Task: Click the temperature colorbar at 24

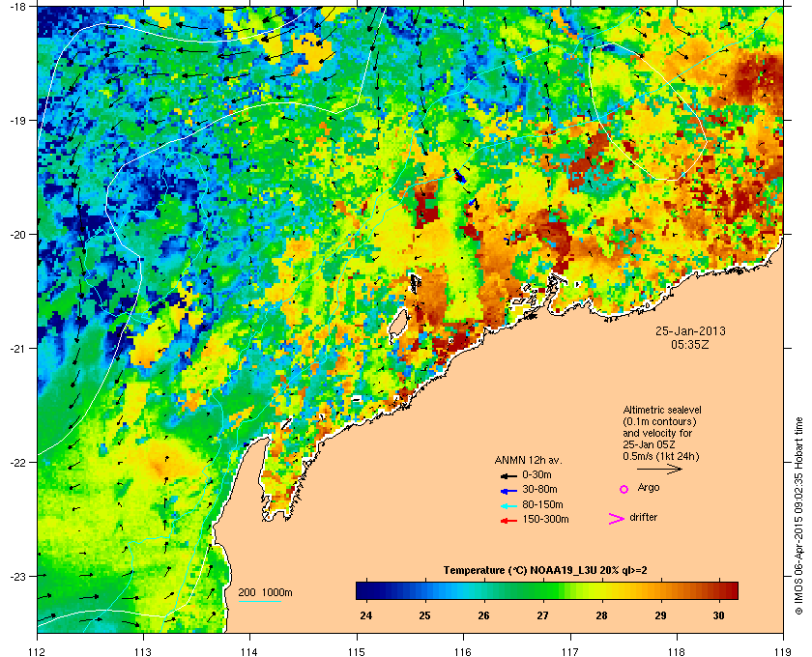Action: pyautogui.click(x=365, y=590)
